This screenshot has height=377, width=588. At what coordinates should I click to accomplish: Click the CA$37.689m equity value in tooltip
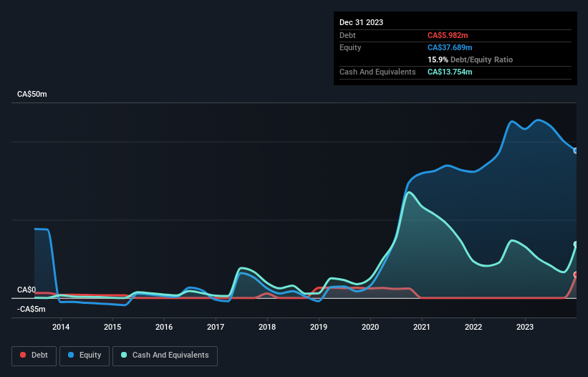(x=450, y=47)
